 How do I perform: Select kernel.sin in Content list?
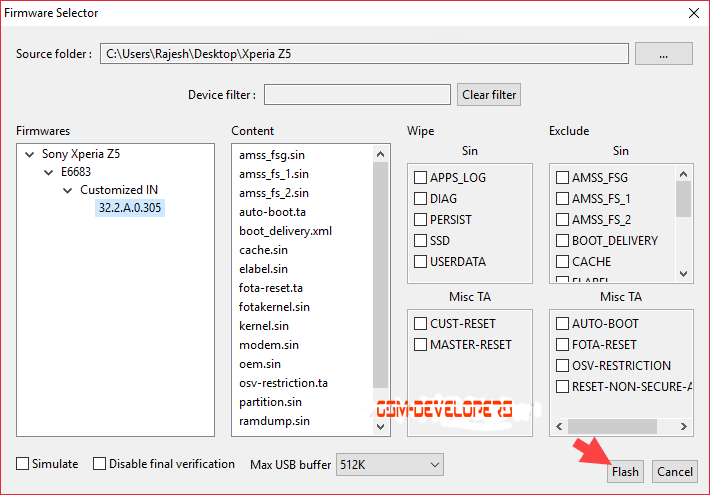tap(264, 326)
